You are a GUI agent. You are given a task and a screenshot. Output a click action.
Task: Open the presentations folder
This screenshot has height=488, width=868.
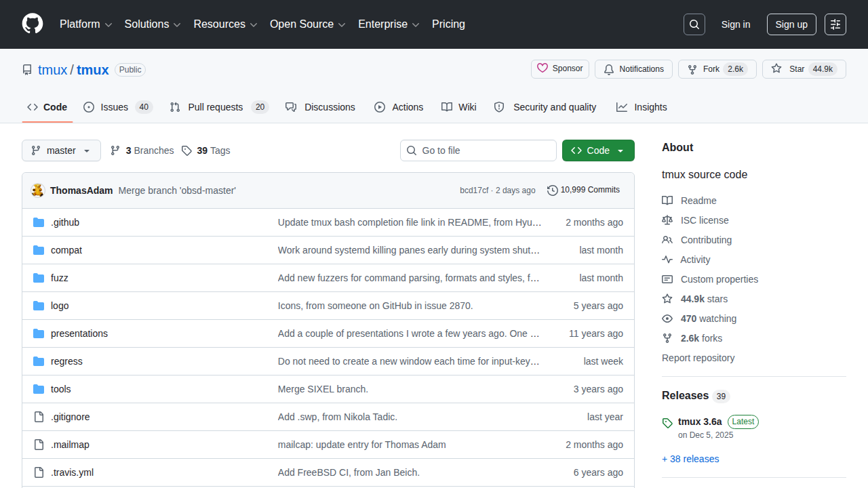pos(79,333)
